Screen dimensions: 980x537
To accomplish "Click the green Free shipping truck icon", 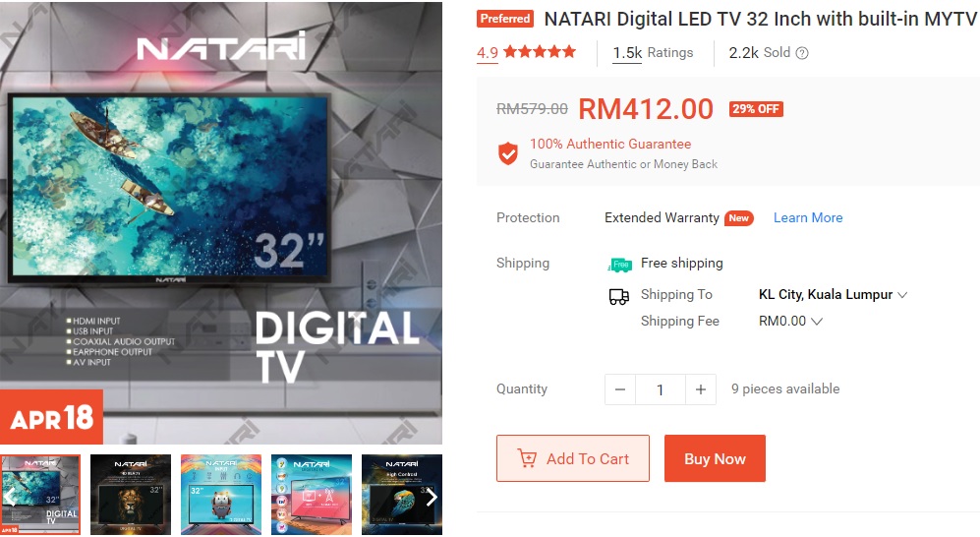I will tap(620, 265).
